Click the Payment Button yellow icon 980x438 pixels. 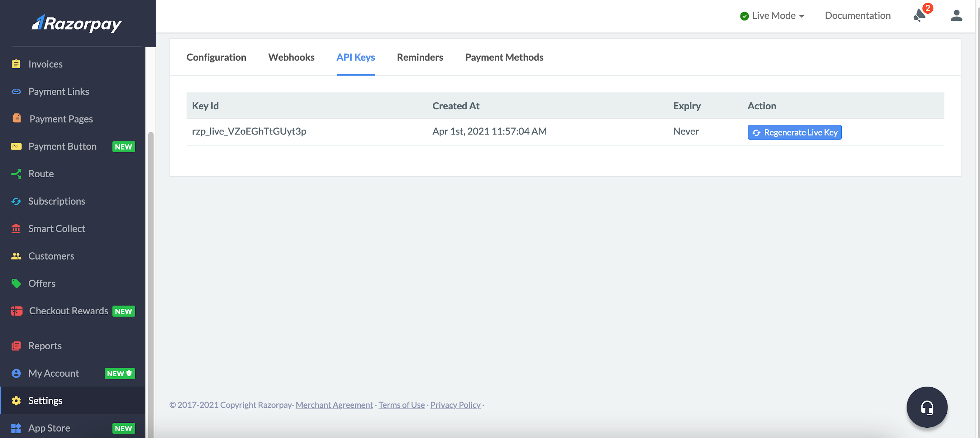(x=16, y=146)
